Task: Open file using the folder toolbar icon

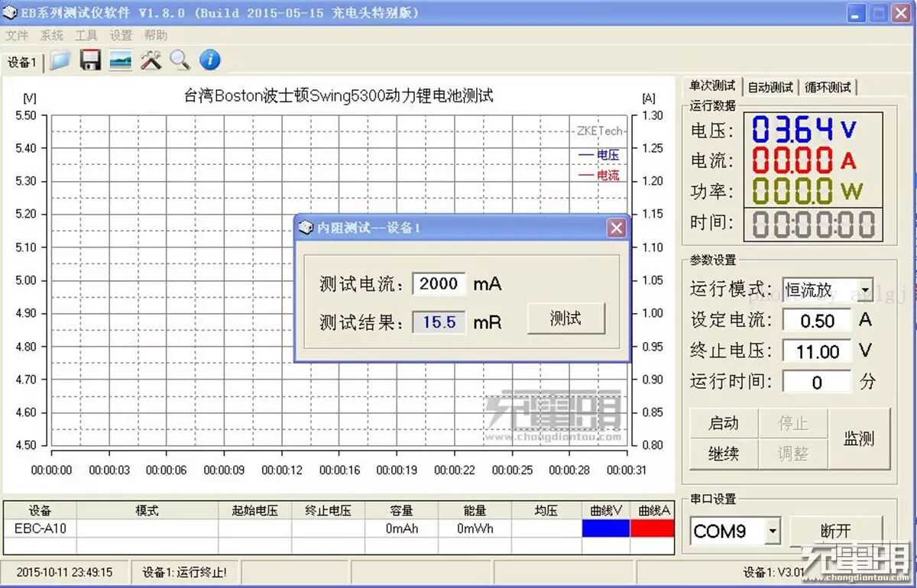Action: [60, 60]
